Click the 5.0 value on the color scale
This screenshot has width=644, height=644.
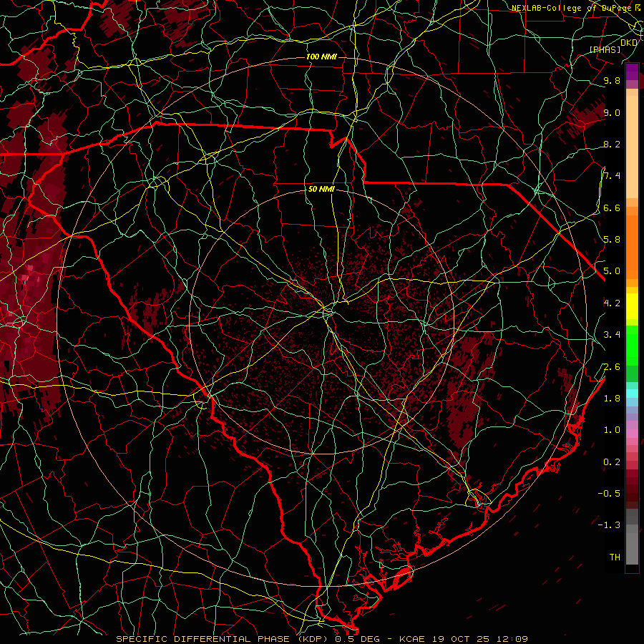click(612, 271)
